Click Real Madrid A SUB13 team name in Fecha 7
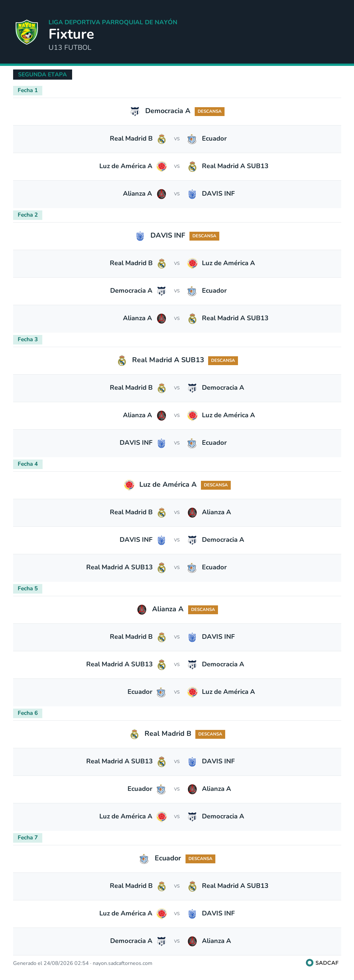Image resolution: width=354 pixels, height=980 pixels. [235, 886]
